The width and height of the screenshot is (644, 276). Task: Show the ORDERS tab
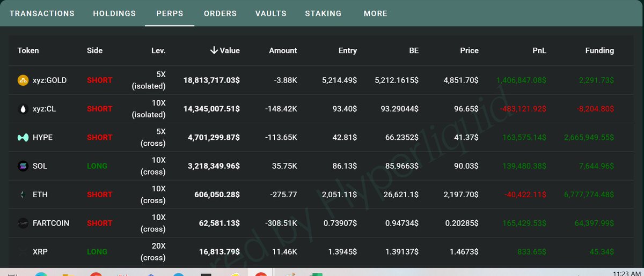[x=220, y=13]
